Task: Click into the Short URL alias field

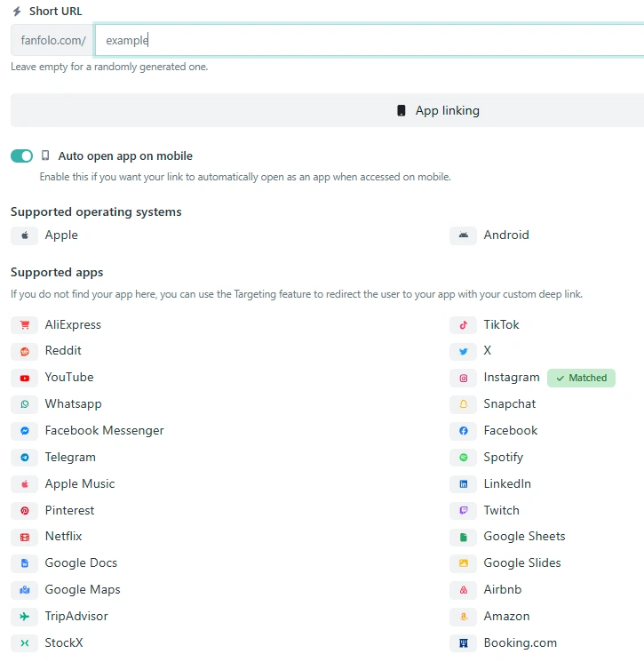Action: tap(370, 40)
